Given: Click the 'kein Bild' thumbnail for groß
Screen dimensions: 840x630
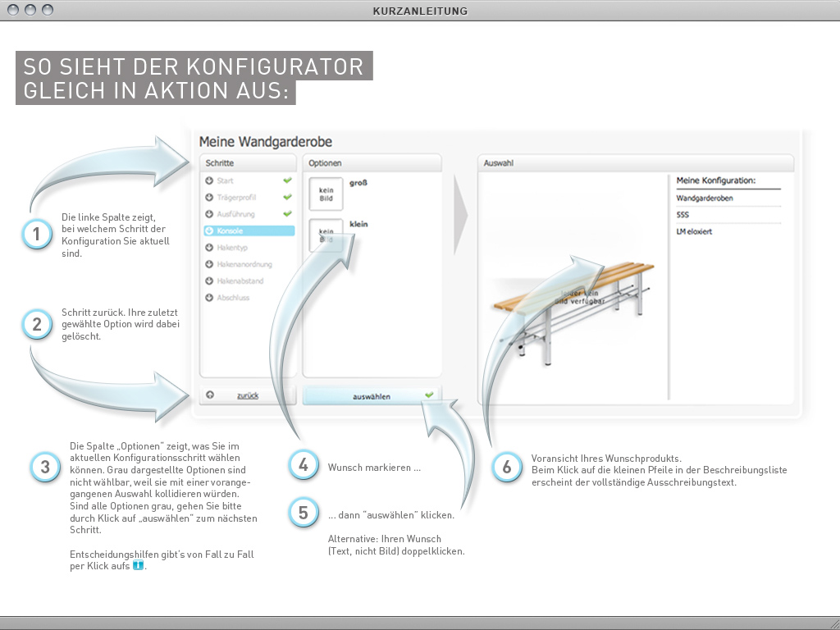Looking at the screenshot, I should [326, 194].
